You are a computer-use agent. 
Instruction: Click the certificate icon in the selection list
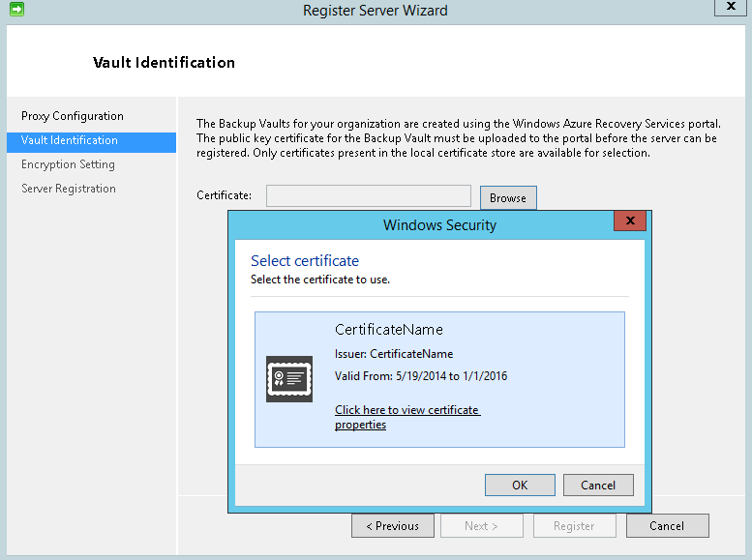click(289, 379)
